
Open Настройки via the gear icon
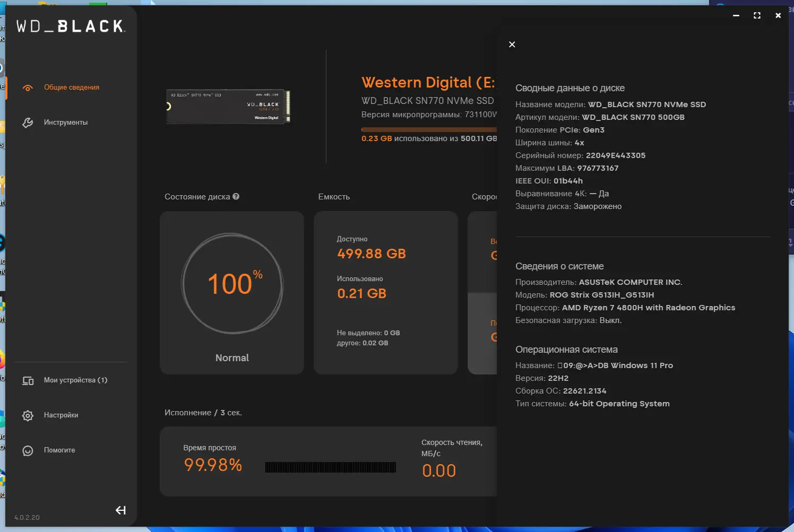click(x=28, y=415)
